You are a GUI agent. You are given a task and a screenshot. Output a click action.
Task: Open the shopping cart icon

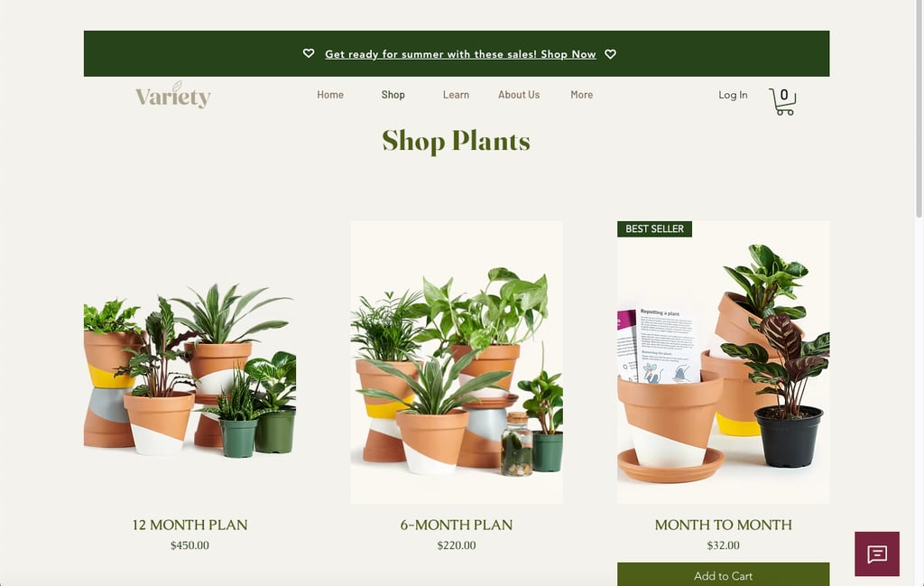click(x=782, y=101)
